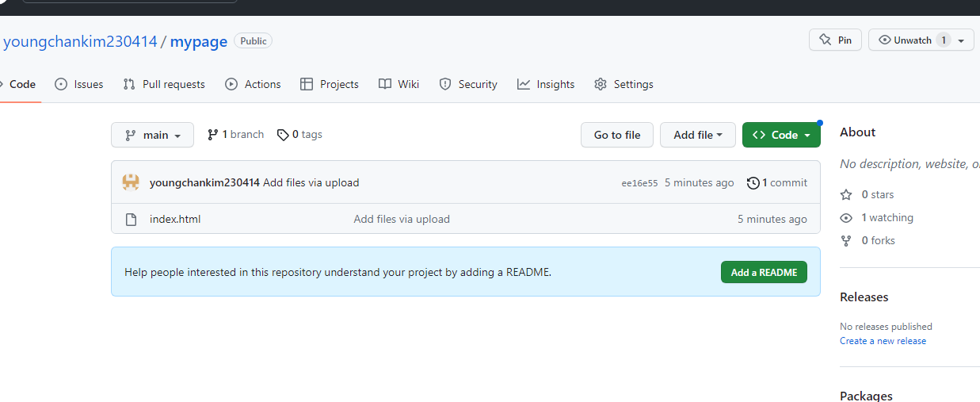This screenshot has width=980, height=402.
Task: View the Insights tab
Action: click(x=546, y=84)
